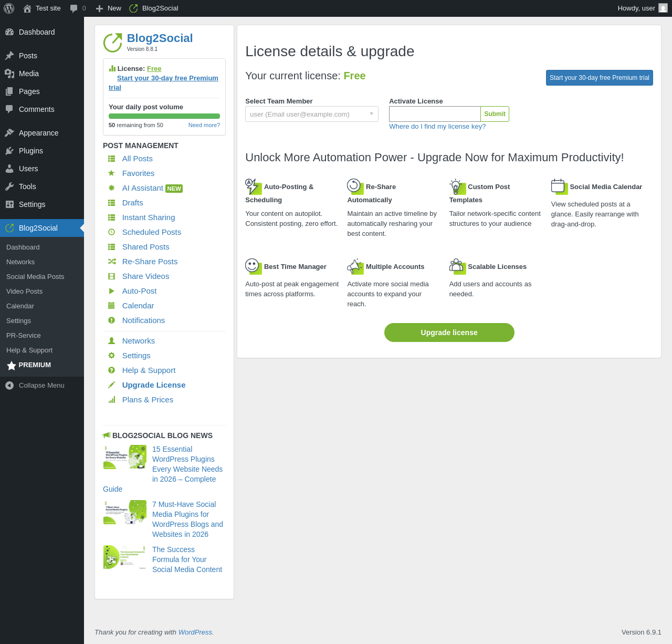Open 'Where do I find my license key?' link
672x644 pixels.
coord(437,127)
